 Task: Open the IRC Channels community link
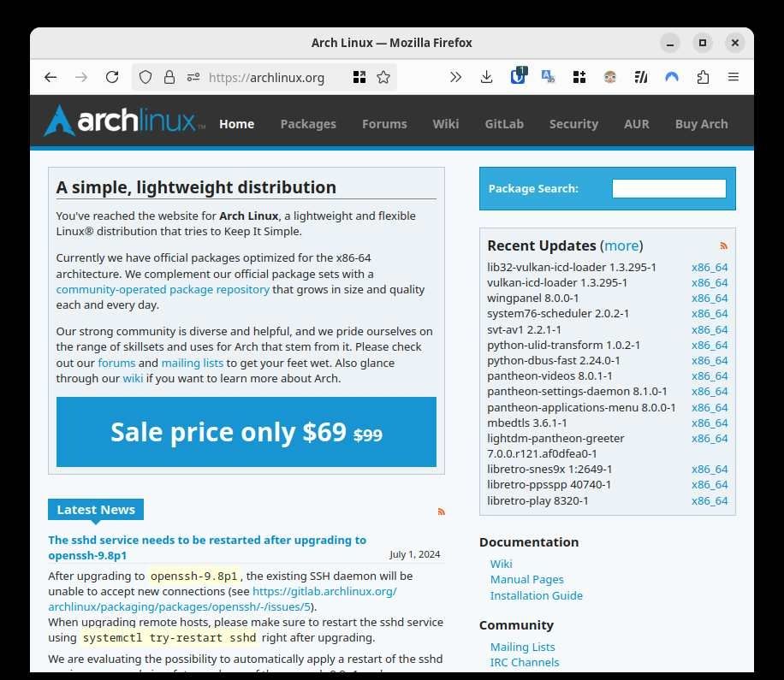point(525,663)
